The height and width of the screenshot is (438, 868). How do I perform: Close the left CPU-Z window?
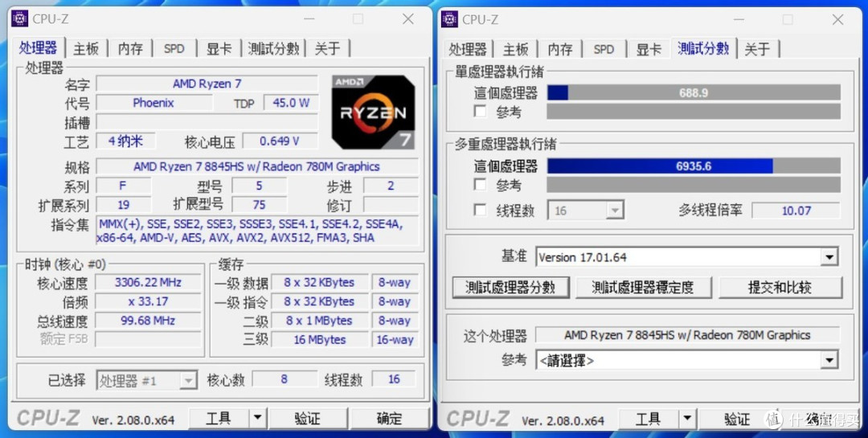408,18
